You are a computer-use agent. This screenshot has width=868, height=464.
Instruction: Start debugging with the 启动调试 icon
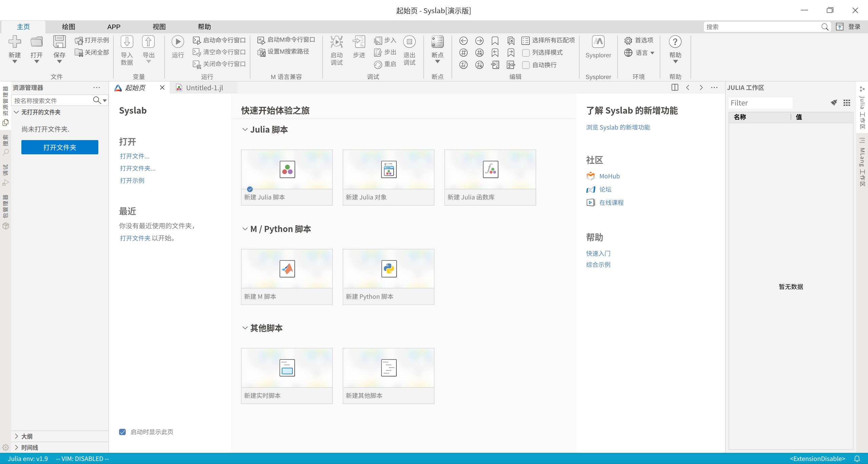pyautogui.click(x=337, y=42)
